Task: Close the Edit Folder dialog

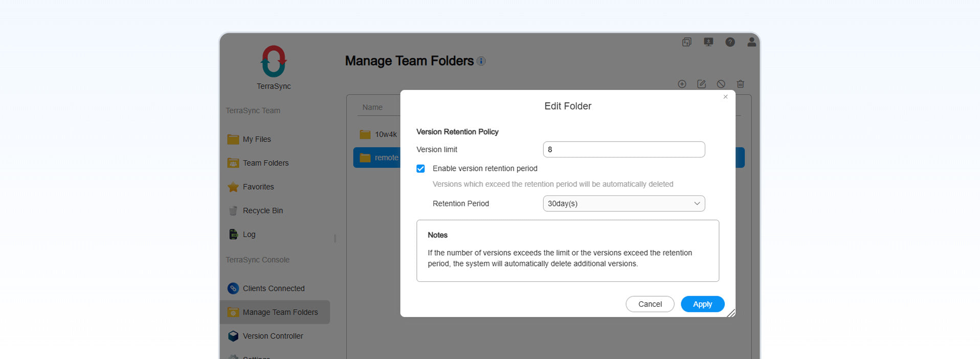Action: tap(725, 97)
